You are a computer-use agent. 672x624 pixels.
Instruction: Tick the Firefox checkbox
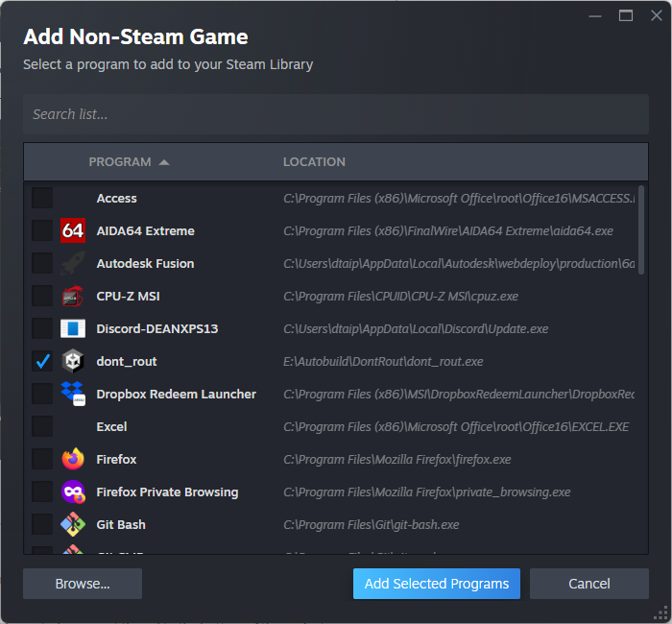coord(42,459)
